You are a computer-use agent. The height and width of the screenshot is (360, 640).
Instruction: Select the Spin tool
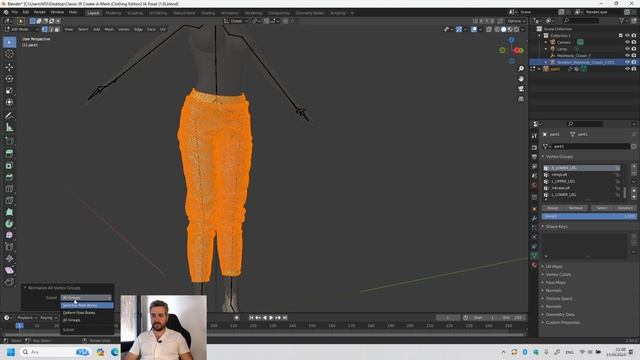click(9, 224)
